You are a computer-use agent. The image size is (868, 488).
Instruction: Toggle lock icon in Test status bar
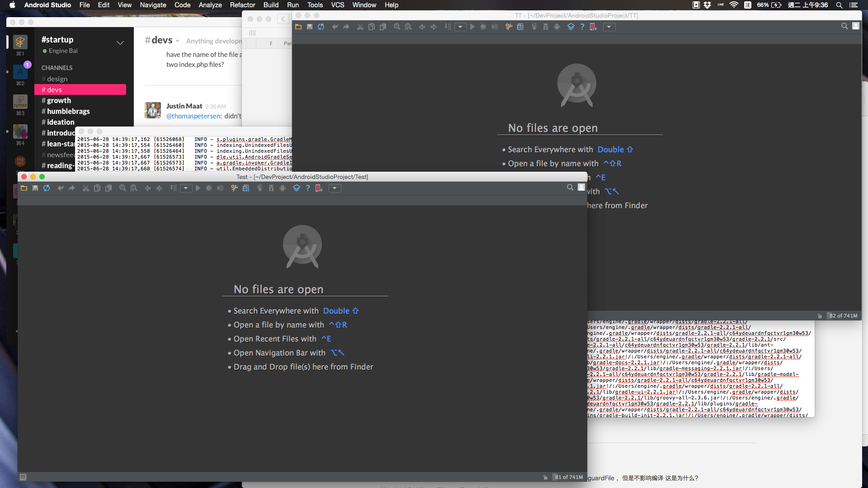pos(545,477)
